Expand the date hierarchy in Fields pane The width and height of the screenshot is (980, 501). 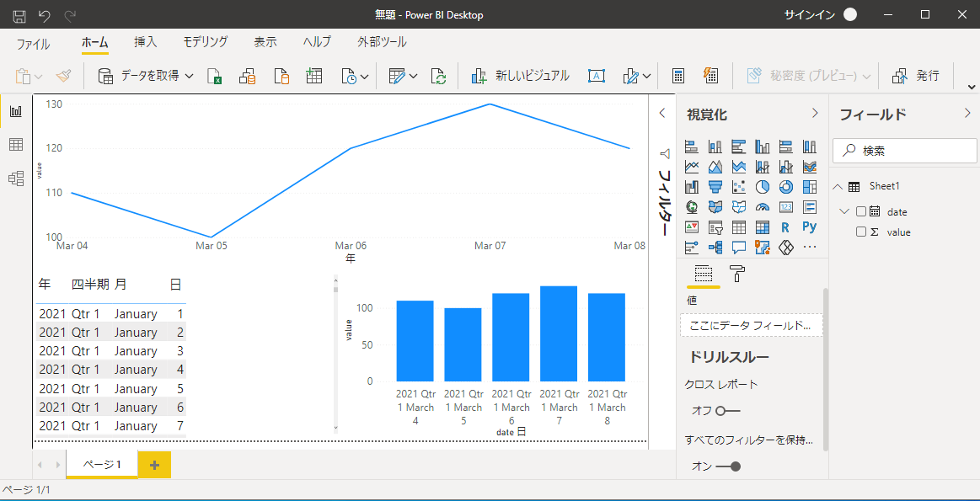point(844,211)
